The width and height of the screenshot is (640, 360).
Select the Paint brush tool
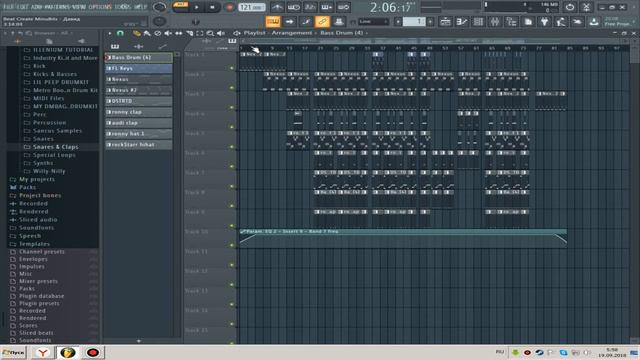(147, 33)
